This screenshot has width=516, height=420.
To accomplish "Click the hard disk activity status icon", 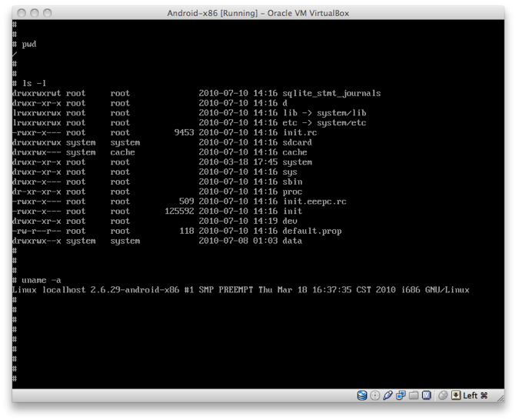I will tap(362, 395).
